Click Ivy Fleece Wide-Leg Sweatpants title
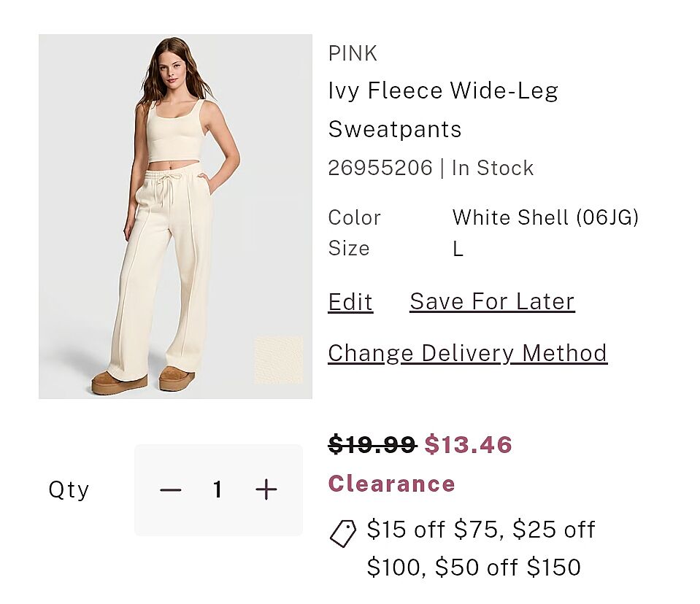The width and height of the screenshot is (700, 604). (442, 109)
